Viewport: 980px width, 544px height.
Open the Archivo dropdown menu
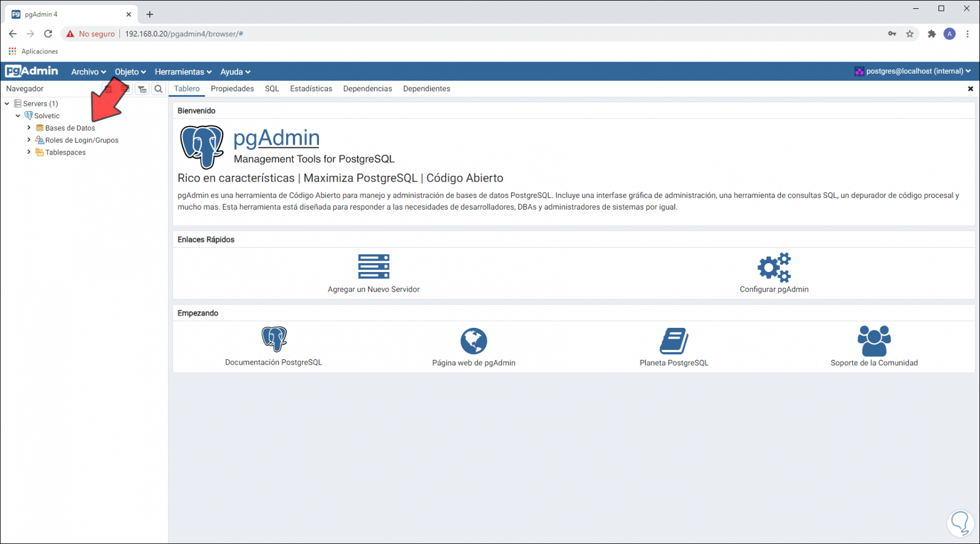88,72
